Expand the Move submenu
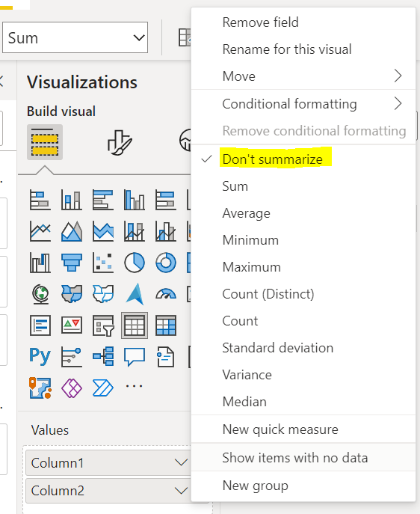Image resolution: width=420 pixels, height=514 pixels. pyautogui.click(x=303, y=76)
